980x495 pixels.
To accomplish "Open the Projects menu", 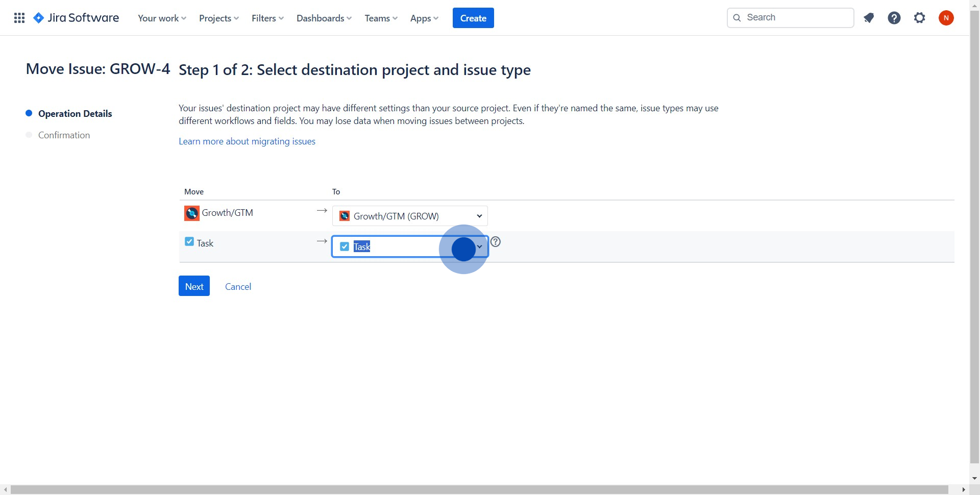I will point(218,18).
